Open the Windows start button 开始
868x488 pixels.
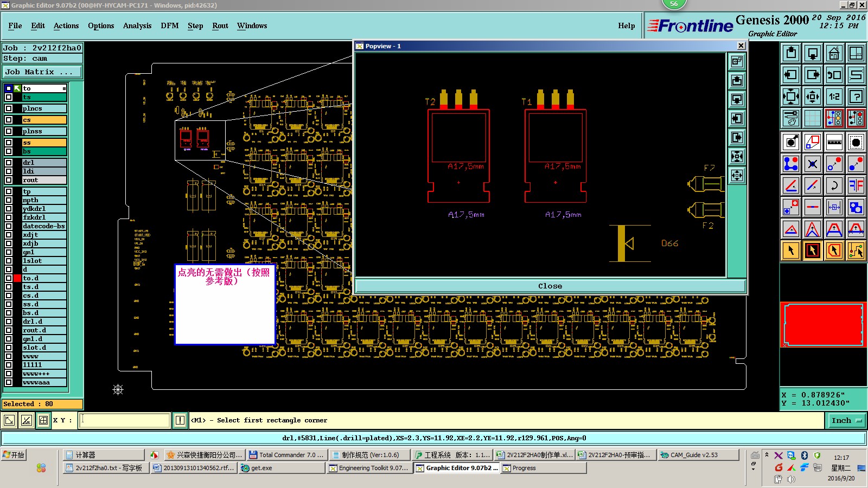click(14, 455)
